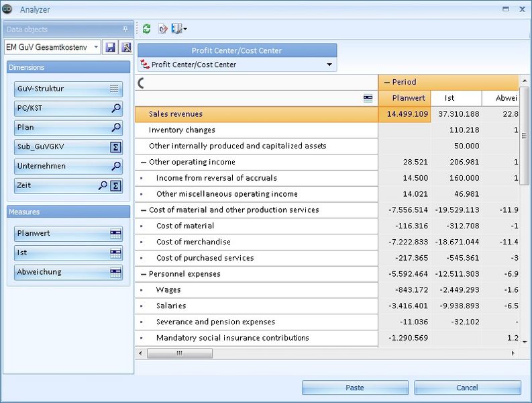Click the vertical scrollbar down arrow
The image size is (532, 403).
(525, 342)
